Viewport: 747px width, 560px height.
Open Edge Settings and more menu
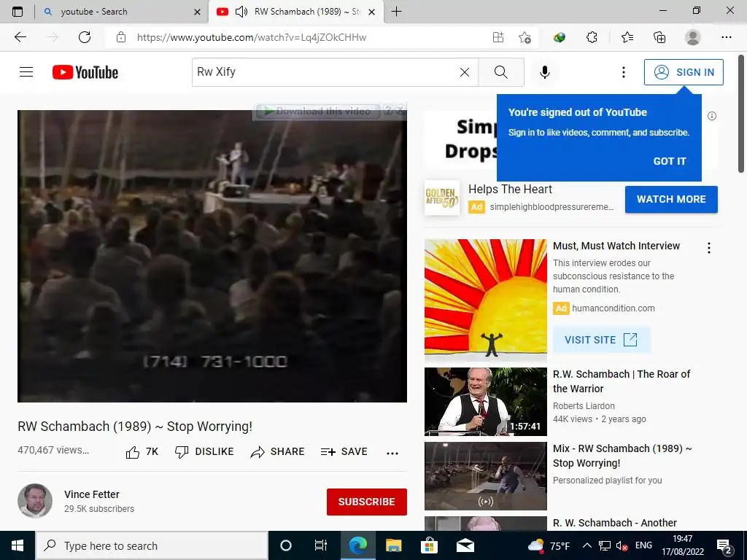point(726,37)
